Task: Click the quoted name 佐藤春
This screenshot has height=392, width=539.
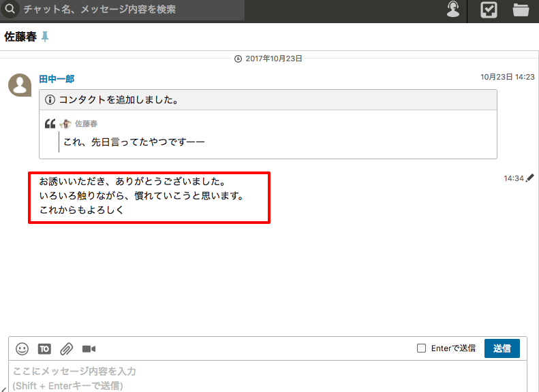Action: coord(87,124)
